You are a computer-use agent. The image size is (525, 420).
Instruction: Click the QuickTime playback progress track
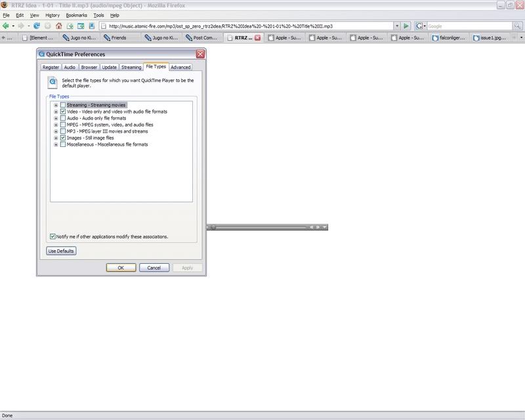click(x=259, y=227)
